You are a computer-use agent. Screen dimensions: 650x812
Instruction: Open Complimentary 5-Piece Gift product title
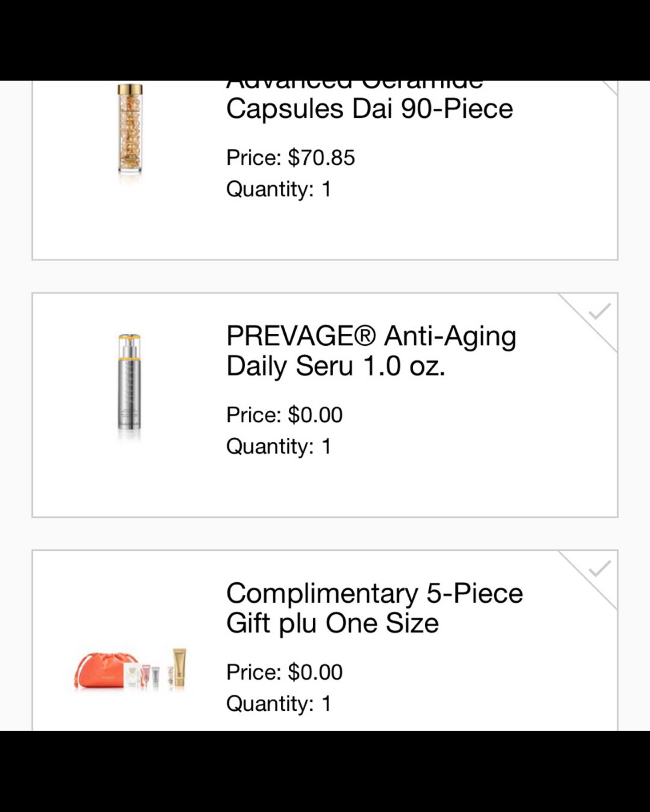click(x=374, y=608)
